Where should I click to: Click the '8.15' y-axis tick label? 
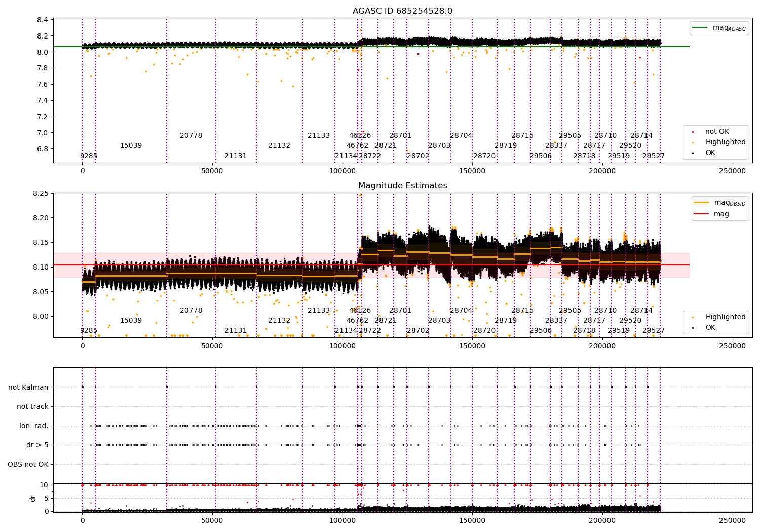click(x=41, y=242)
